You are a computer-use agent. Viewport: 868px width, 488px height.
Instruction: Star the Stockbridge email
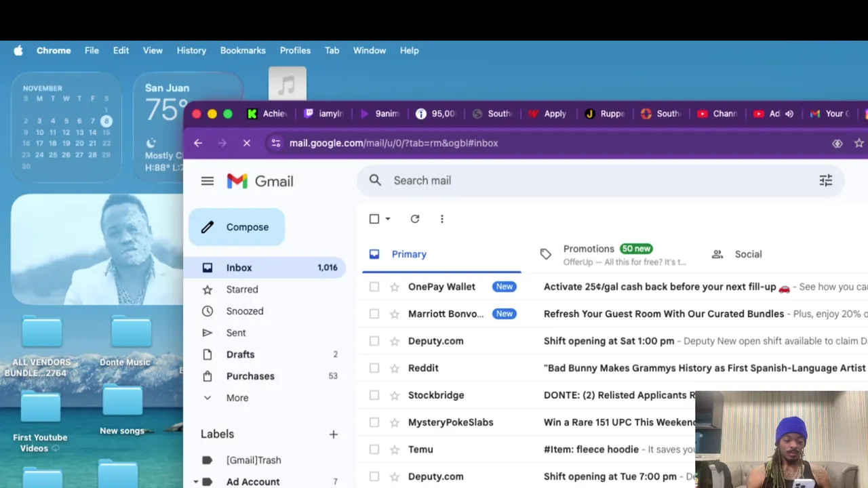pyautogui.click(x=395, y=395)
